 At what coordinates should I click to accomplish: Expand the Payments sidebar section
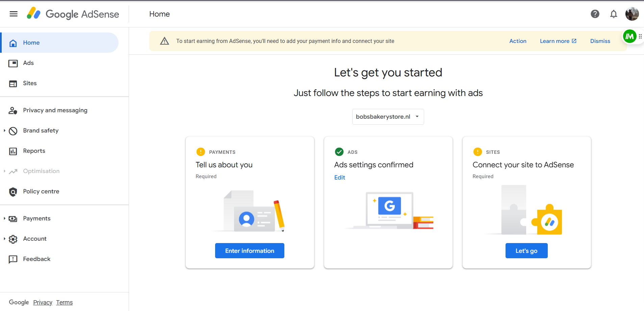click(4, 218)
